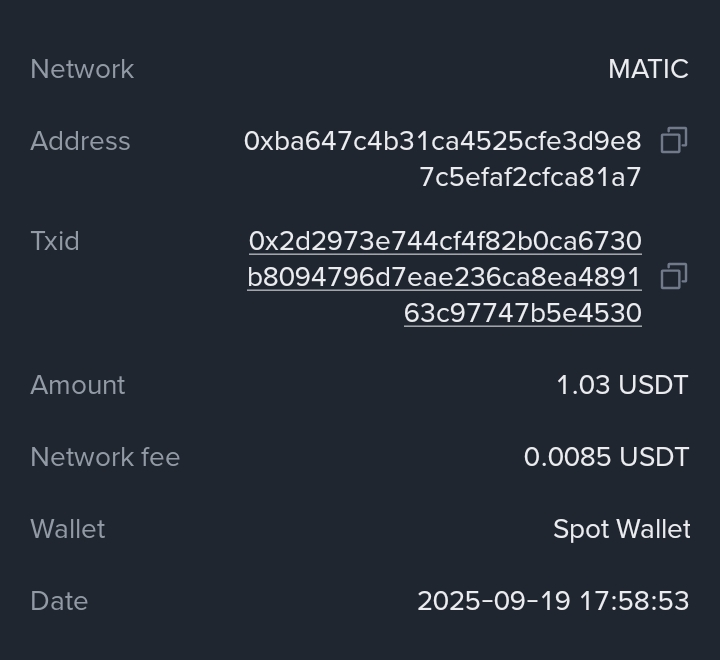
Task: Click the Txid link line beginning 63c97747
Action: (x=522, y=313)
